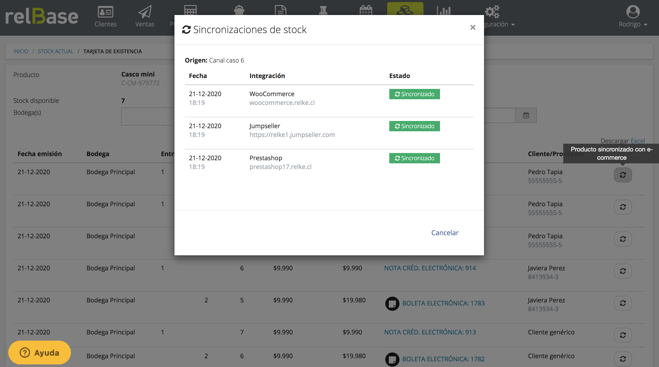Click the Bodega column header
This screenshot has height=367, width=659.
pos(98,154)
